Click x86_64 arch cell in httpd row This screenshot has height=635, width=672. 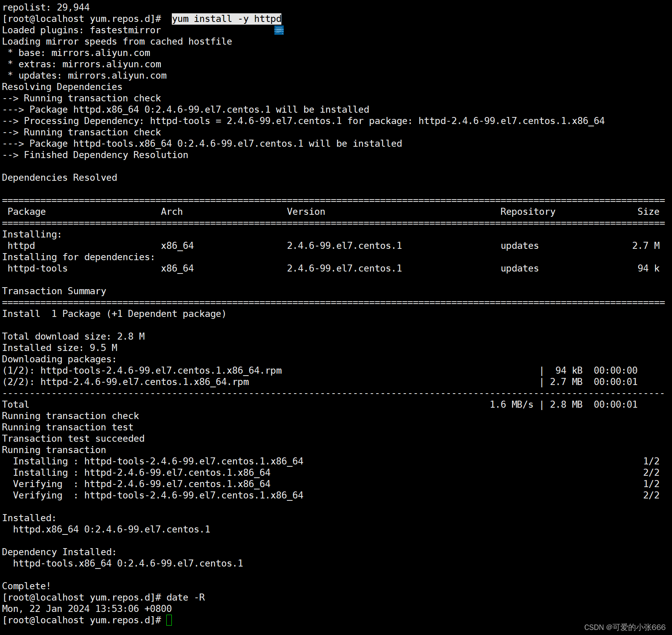click(177, 246)
